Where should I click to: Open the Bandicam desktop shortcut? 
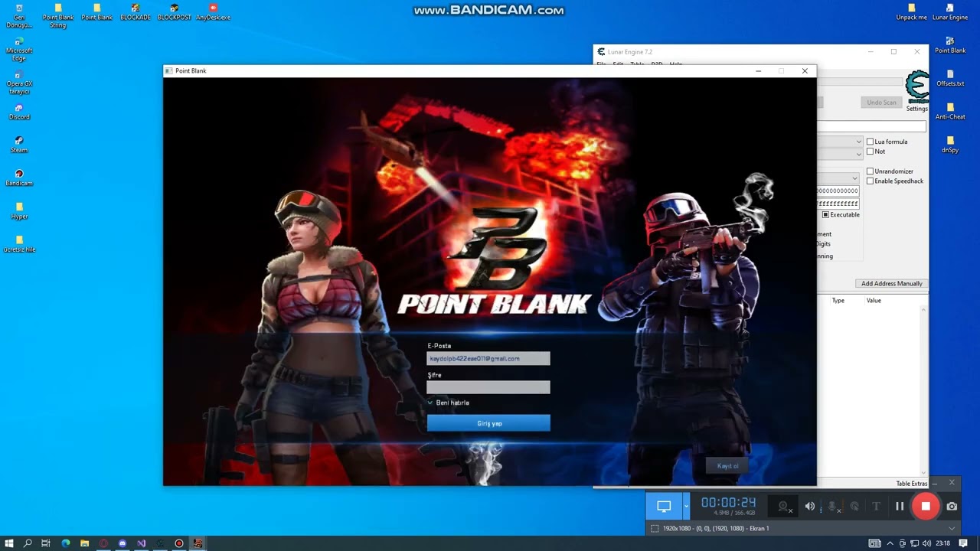19,178
